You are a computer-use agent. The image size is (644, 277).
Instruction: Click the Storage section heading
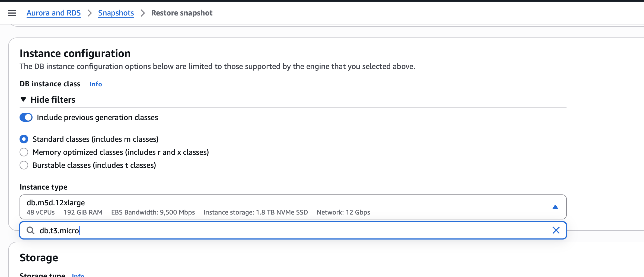[x=39, y=258]
